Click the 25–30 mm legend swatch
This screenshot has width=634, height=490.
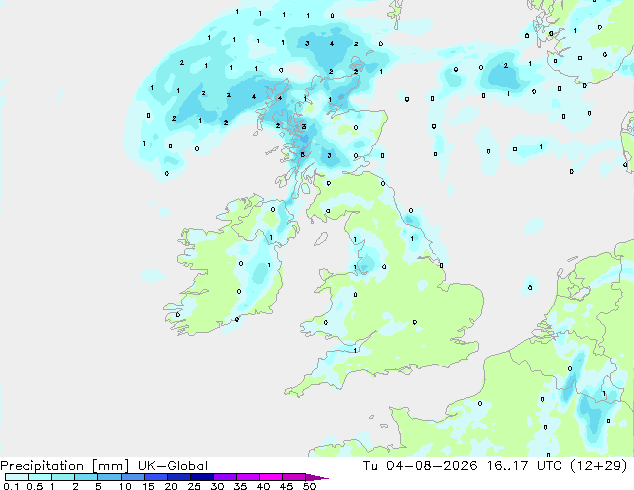coord(201,477)
